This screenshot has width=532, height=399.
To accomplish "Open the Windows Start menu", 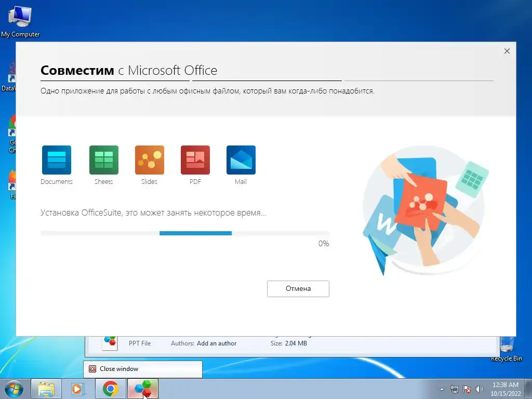I will point(14,389).
